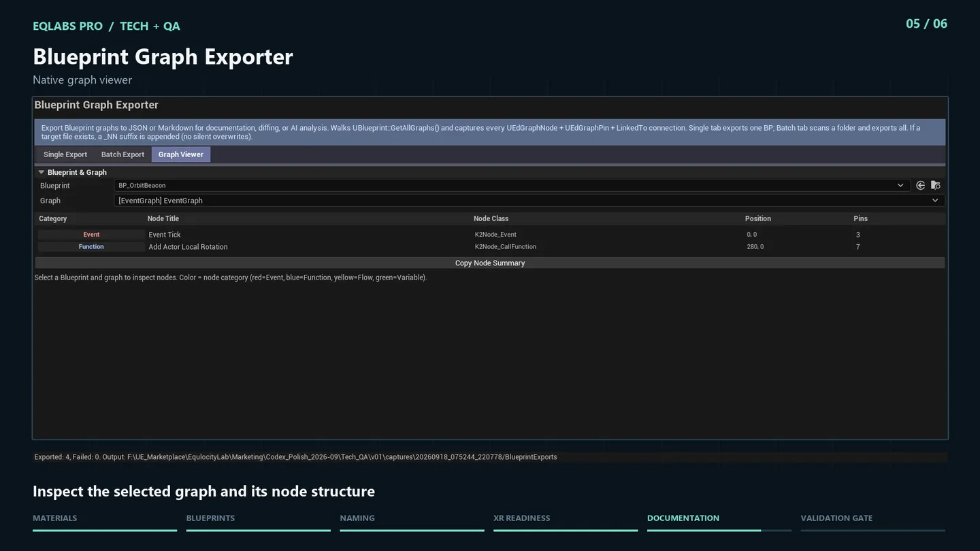Image resolution: width=980 pixels, height=551 pixels.
Task: Collapse the Blueprint & Graph section
Action: click(42, 173)
